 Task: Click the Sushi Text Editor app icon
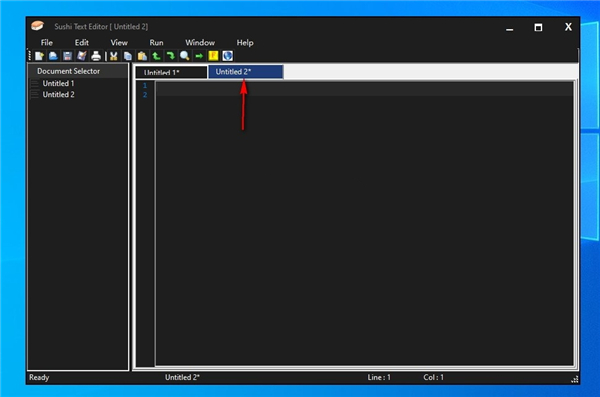[x=38, y=26]
